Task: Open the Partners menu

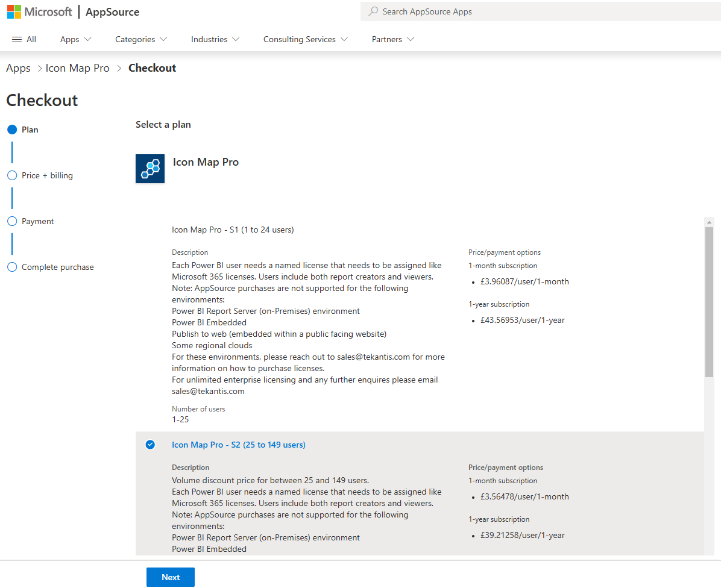Action: [392, 39]
